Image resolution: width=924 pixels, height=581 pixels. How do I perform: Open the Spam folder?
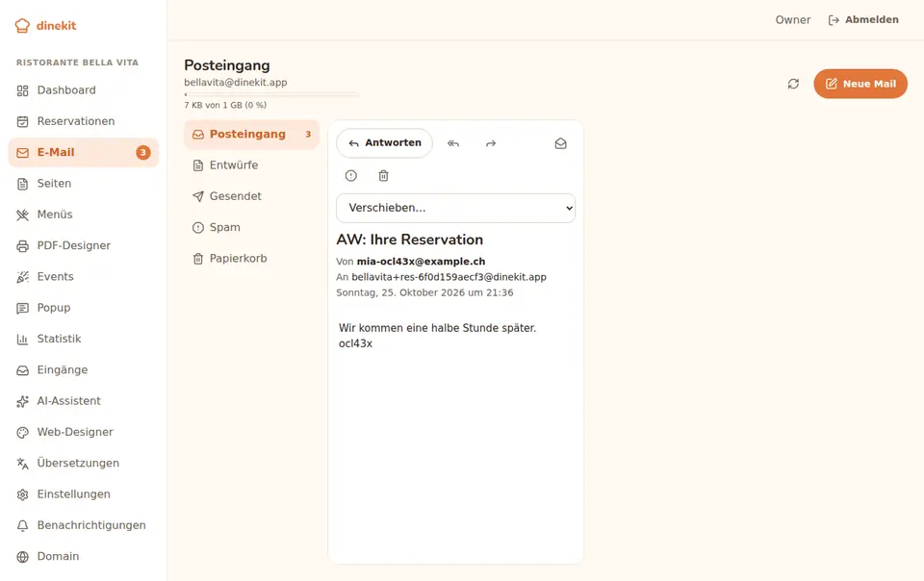click(251, 227)
